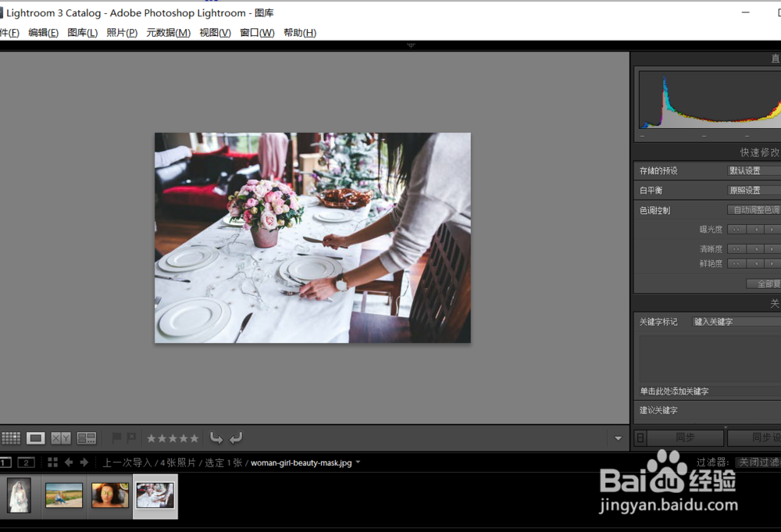Click the 上一次导入 source path text
Viewport: 781px width, 532px height.
point(127,462)
